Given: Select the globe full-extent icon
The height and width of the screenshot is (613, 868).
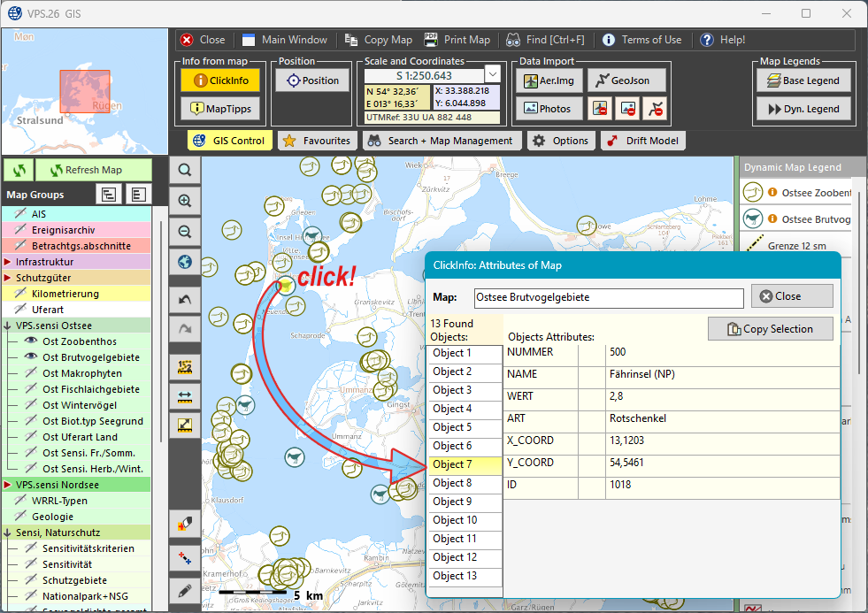Looking at the screenshot, I should coord(185,262).
